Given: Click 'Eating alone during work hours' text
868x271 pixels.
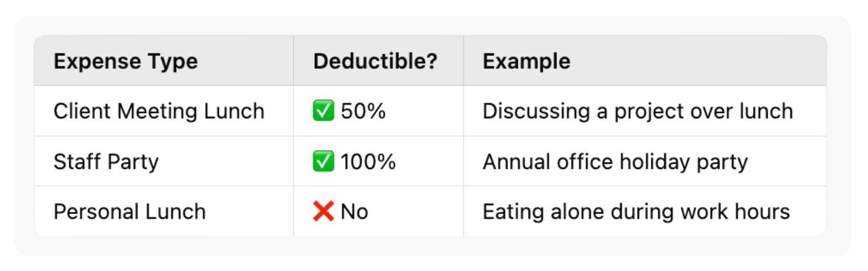Looking at the screenshot, I should [x=636, y=212].
